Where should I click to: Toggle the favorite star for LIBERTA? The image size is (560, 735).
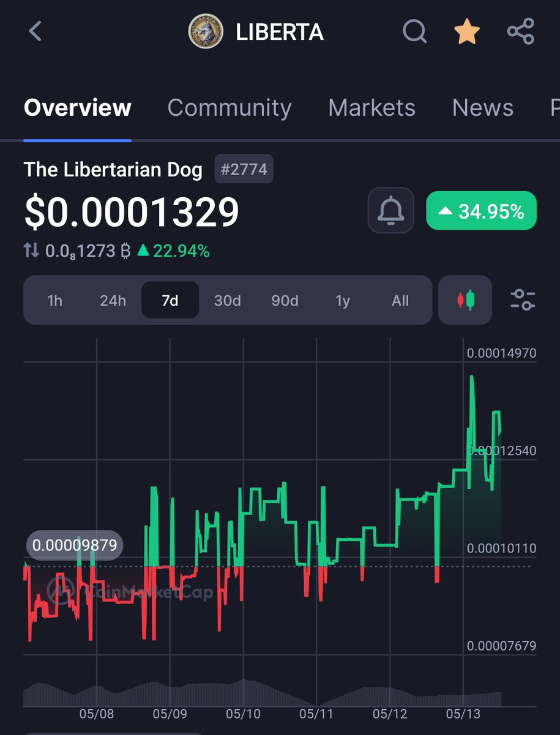[x=467, y=31]
